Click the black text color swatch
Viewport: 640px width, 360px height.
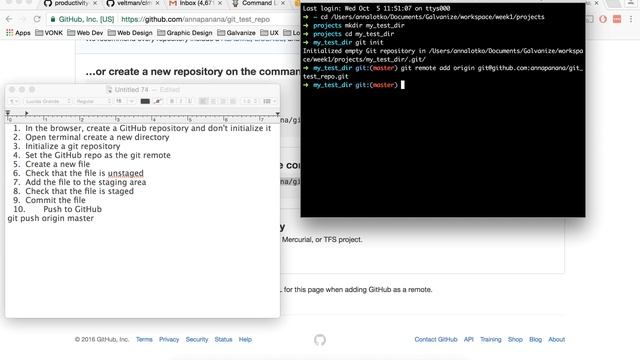point(145,101)
